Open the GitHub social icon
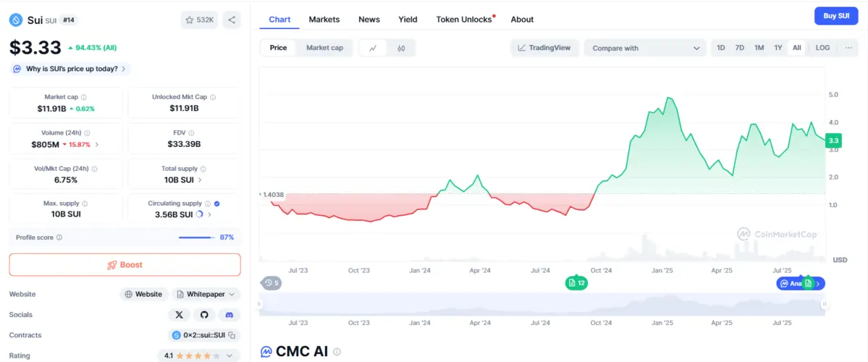868x362 pixels. 204,315
